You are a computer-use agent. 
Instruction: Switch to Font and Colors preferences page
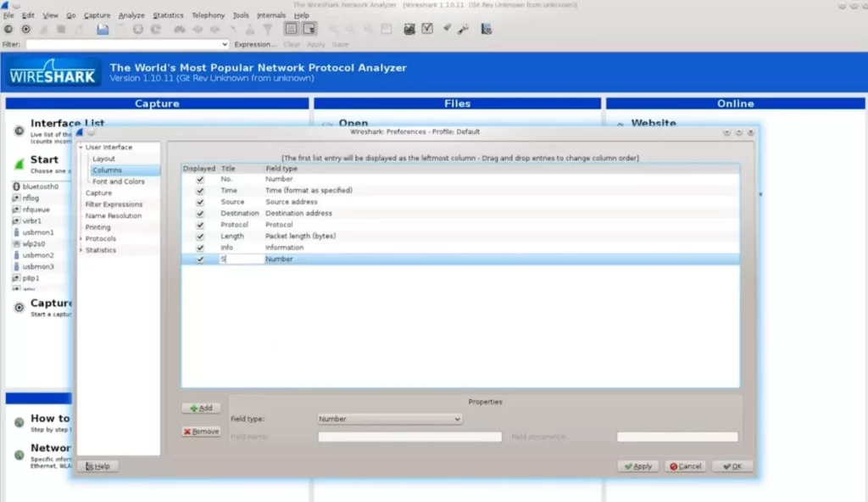point(119,181)
